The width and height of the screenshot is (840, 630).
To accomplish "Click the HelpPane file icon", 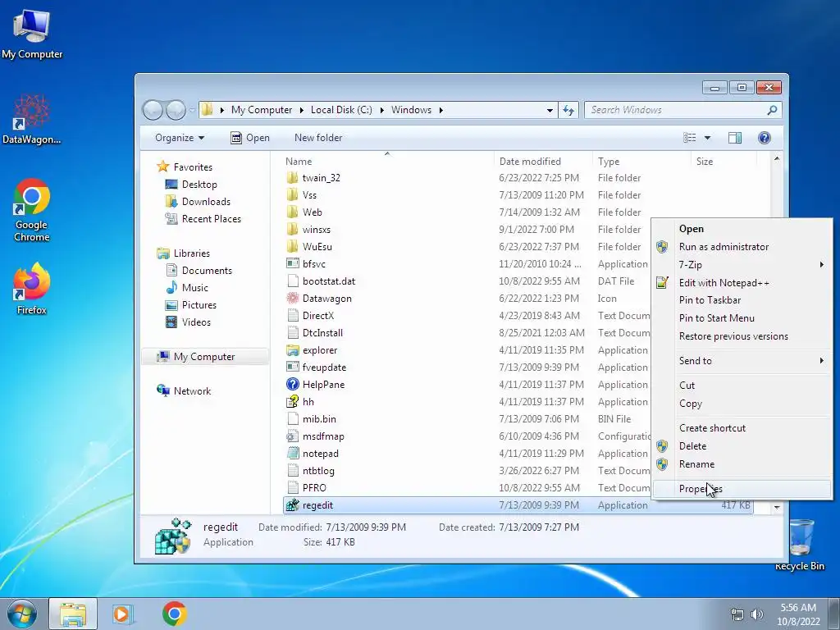I will pos(293,384).
